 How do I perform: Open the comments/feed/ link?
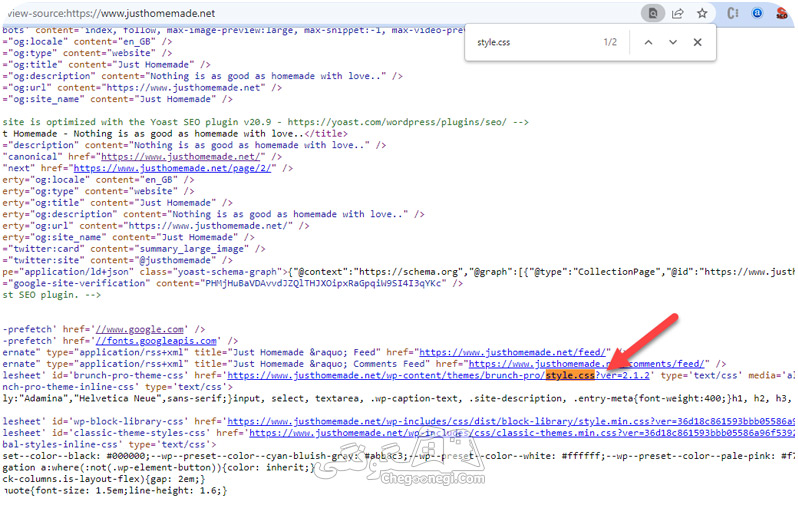[x=586, y=364]
